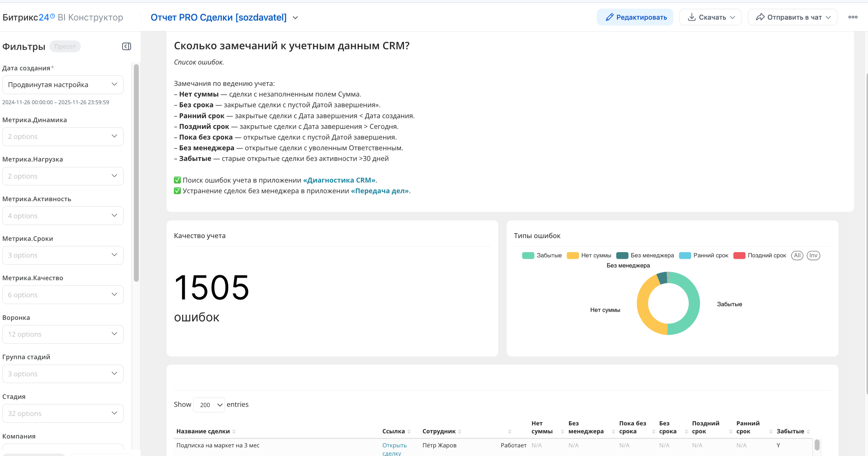The height and width of the screenshot is (456, 868).
Task: Sort by Название сделки column arrows
Action: point(234,431)
